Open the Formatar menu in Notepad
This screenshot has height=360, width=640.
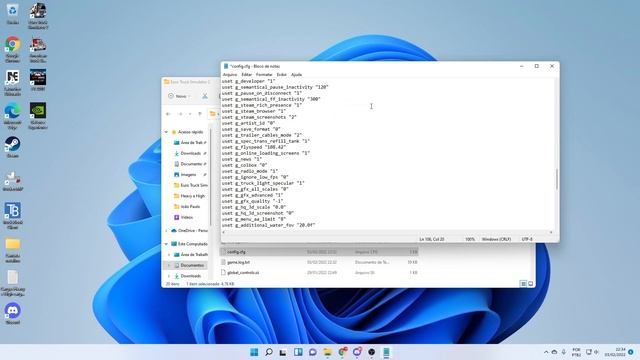(x=264, y=75)
